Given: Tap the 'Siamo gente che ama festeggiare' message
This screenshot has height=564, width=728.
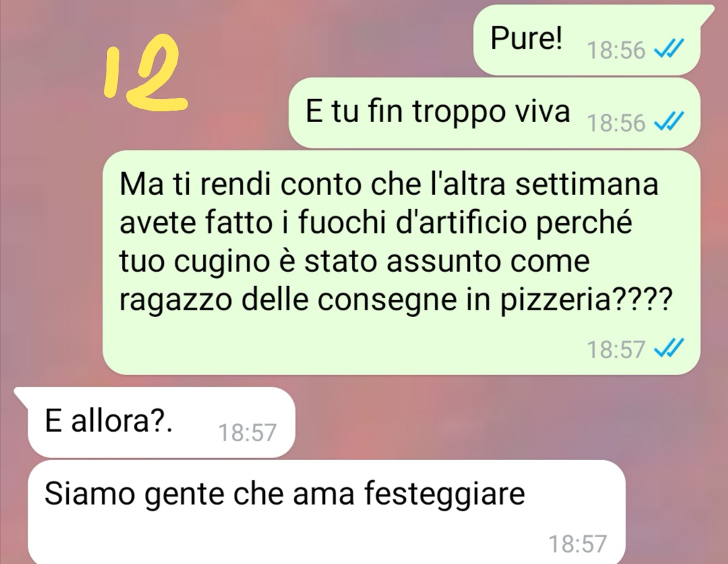Looking at the screenshot, I should [x=326, y=512].
